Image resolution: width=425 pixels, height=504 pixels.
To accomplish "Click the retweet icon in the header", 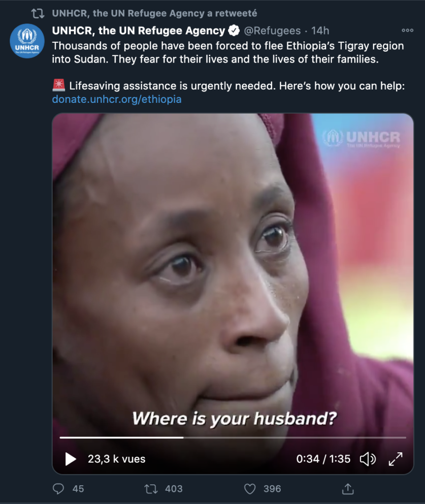I will 37,13.
